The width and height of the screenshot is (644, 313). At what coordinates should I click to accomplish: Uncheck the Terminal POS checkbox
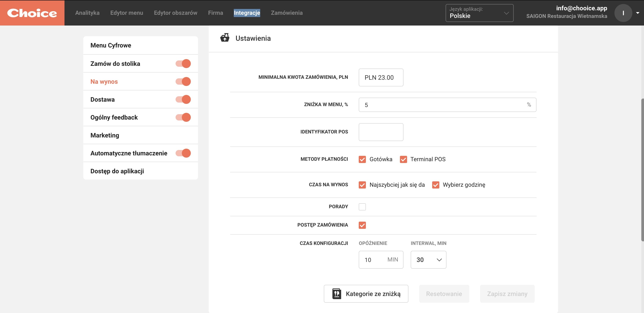pyautogui.click(x=403, y=159)
